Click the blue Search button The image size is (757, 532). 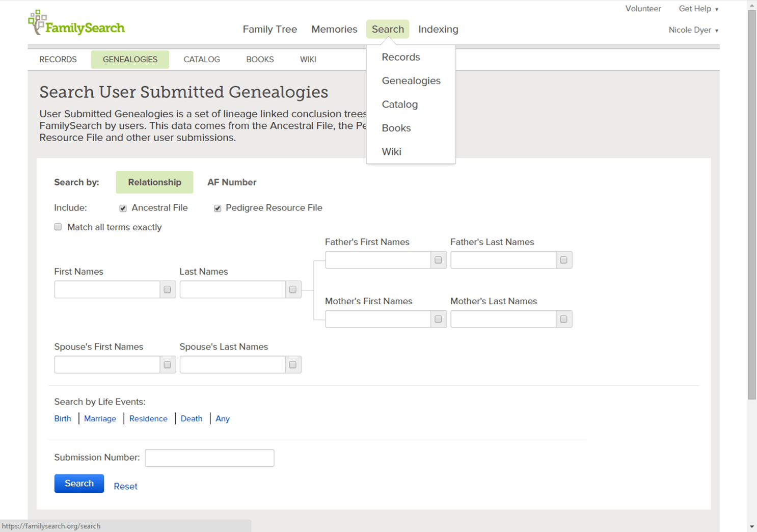79,483
